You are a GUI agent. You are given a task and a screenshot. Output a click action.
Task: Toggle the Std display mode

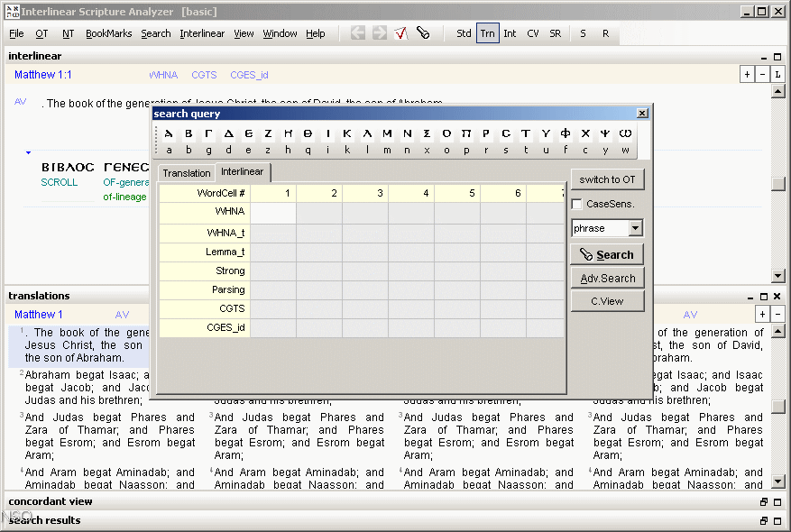(464, 32)
